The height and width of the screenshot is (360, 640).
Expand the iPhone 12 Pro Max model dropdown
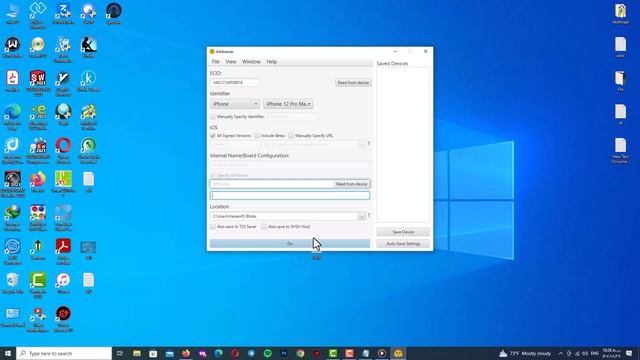(288, 104)
